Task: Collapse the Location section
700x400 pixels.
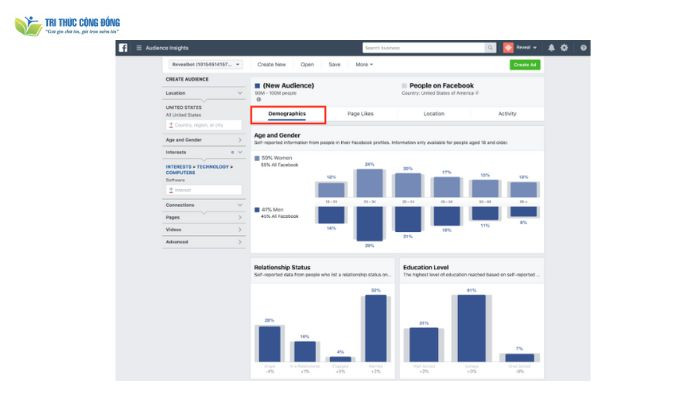Action: [x=240, y=93]
